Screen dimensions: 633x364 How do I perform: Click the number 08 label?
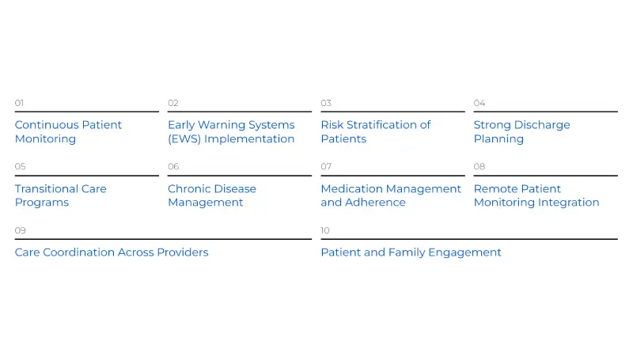pos(479,167)
